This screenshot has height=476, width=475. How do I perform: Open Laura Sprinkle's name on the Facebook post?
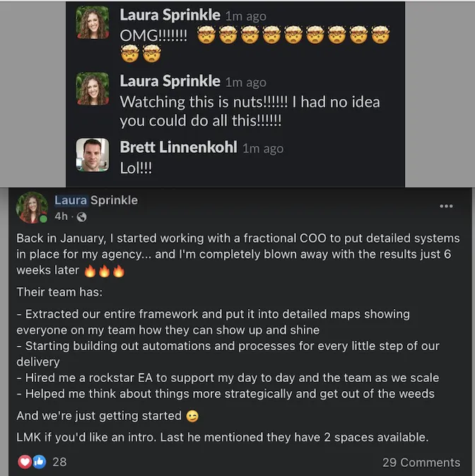96,200
